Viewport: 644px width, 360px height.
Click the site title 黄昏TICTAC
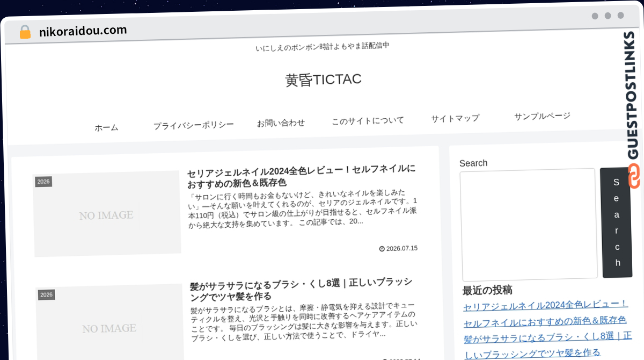(x=323, y=80)
